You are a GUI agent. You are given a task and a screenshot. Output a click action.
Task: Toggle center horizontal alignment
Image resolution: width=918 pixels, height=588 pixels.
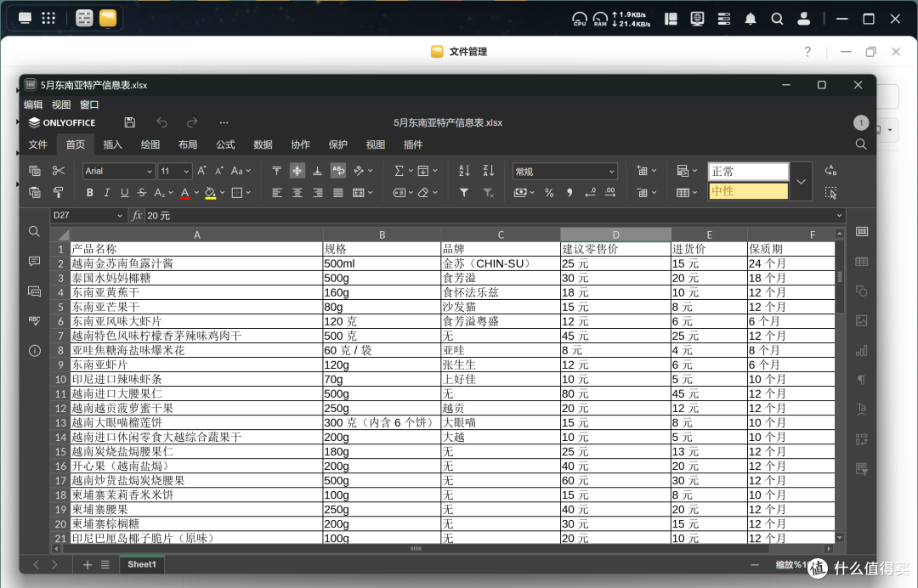[x=297, y=193]
